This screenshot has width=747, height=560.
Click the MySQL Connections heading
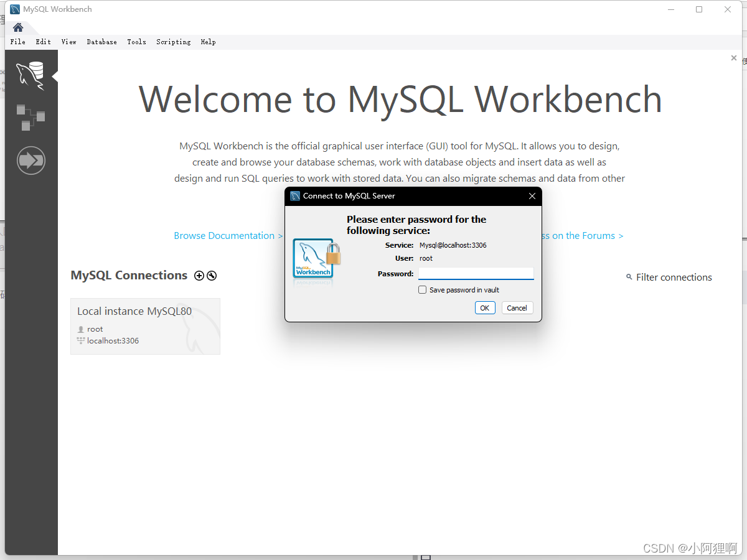pyautogui.click(x=129, y=276)
